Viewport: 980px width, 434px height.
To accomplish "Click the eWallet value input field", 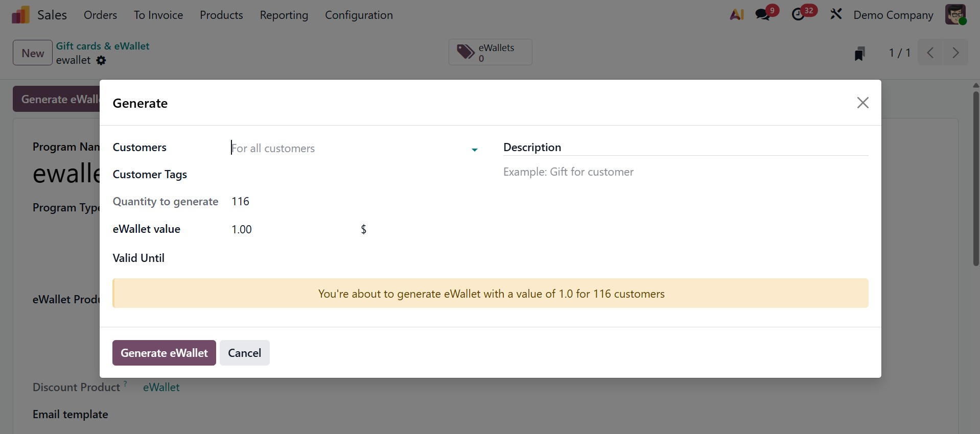I will pos(291,229).
